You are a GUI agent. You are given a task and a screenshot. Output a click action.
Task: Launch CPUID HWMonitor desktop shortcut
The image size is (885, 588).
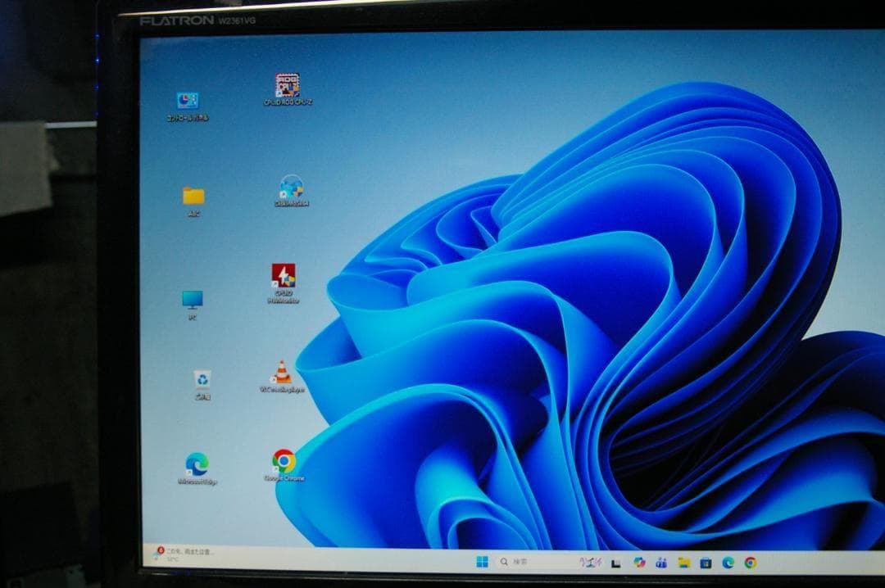pyautogui.click(x=282, y=278)
